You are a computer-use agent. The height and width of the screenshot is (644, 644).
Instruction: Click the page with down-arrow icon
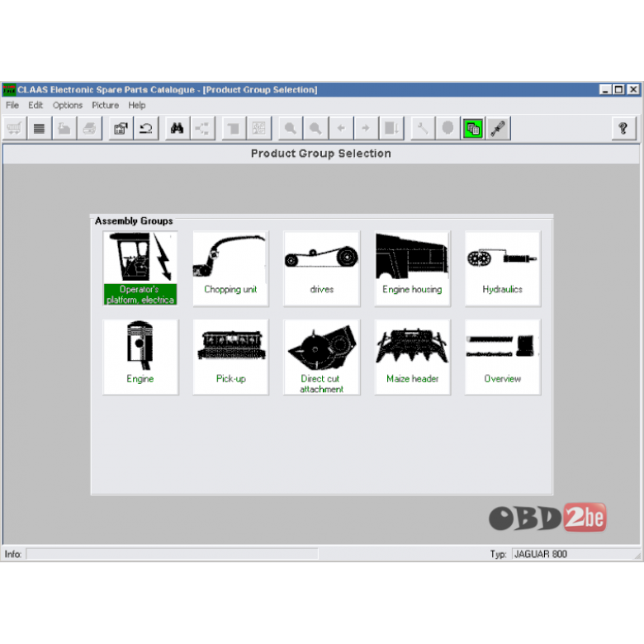tap(391, 129)
